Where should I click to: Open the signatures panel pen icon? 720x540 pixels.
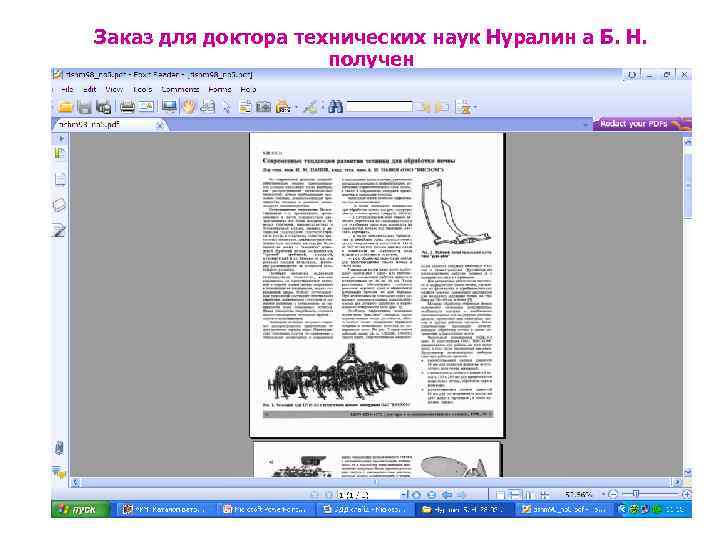tap(60, 231)
